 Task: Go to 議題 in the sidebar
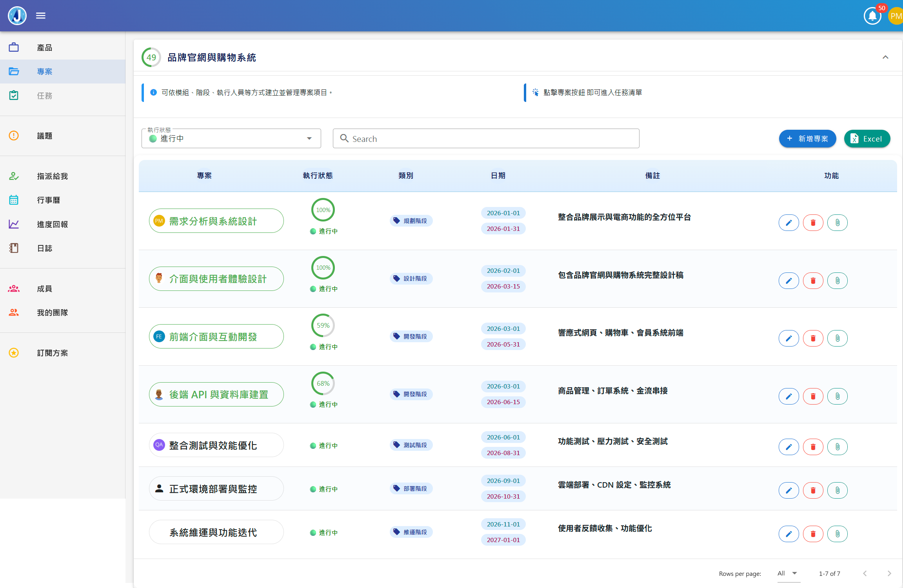tap(45, 136)
